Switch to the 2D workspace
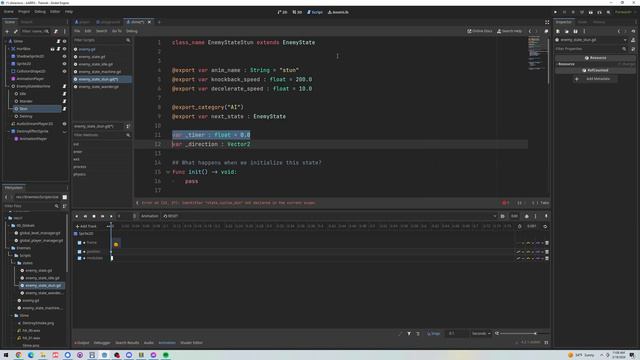 click(282, 12)
